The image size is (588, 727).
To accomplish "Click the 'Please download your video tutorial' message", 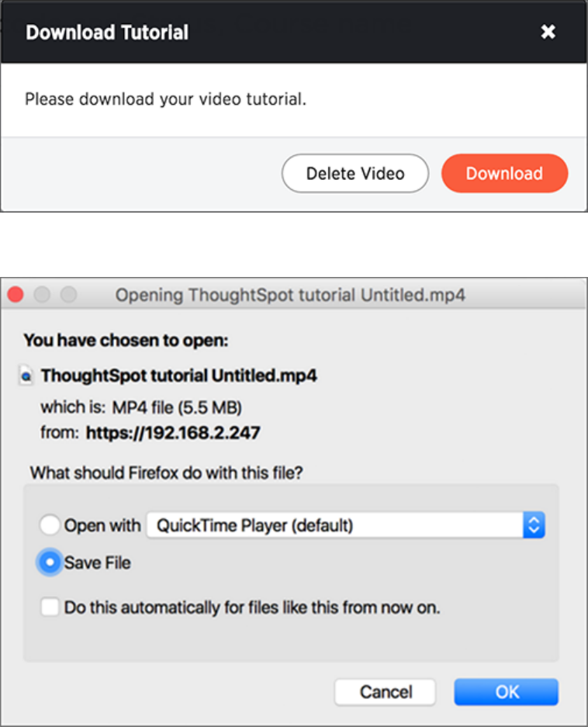I will click(166, 99).
